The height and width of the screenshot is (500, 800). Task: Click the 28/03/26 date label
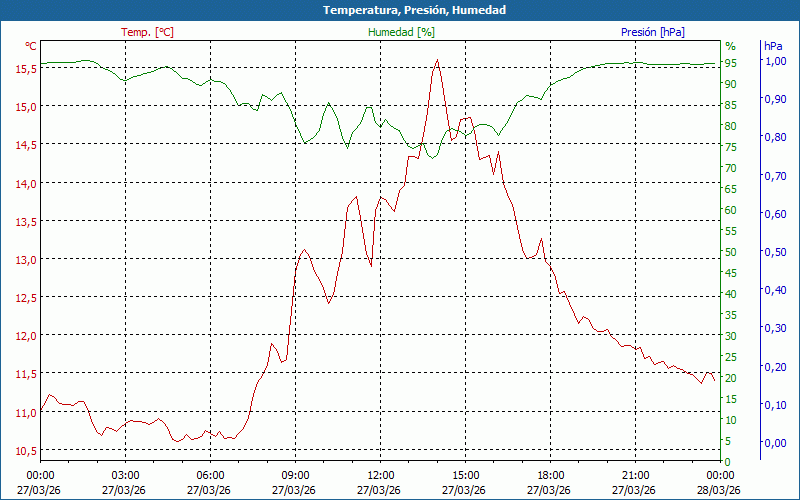tap(720, 490)
